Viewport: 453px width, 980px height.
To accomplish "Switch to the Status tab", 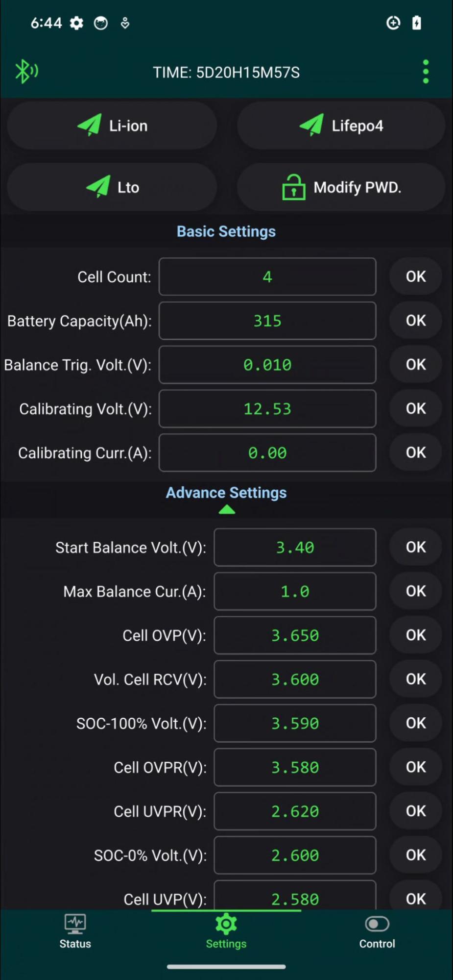I will [75, 931].
